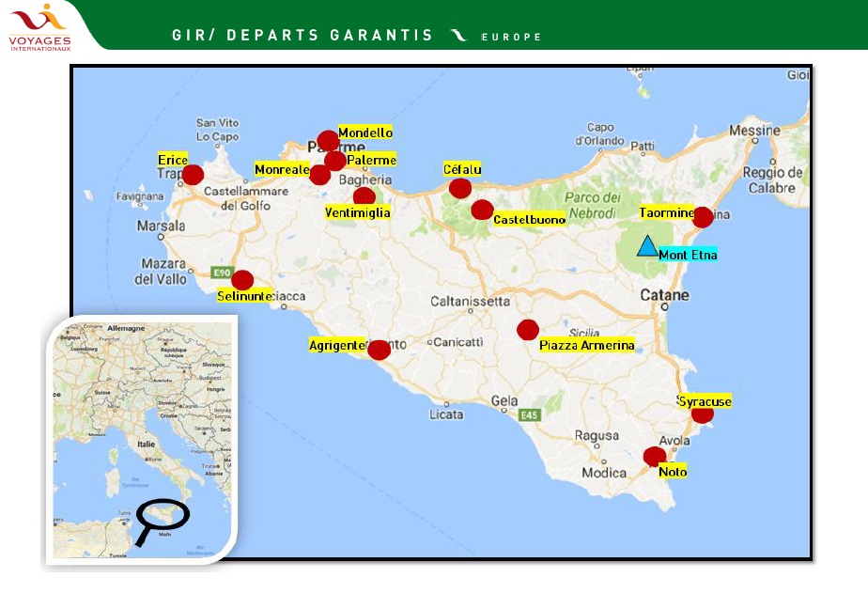Click the E90 road sign badge
This screenshot has height=609, width=868.
(222, 273)
